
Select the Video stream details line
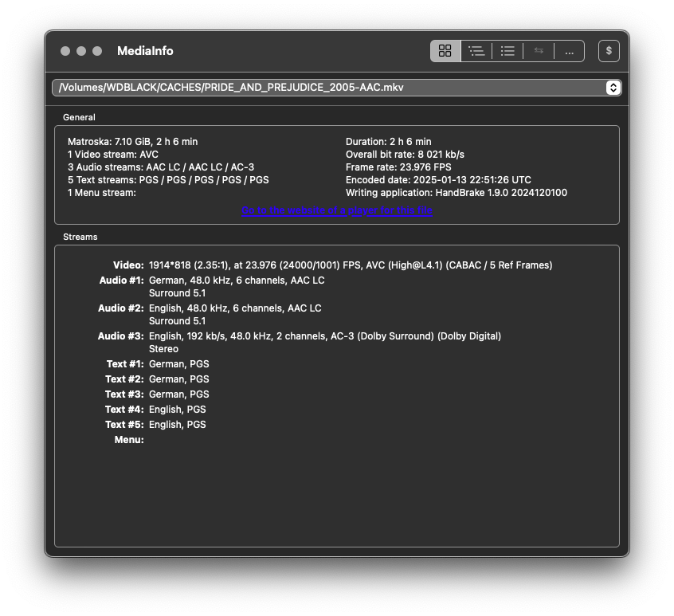coord(350,265)
